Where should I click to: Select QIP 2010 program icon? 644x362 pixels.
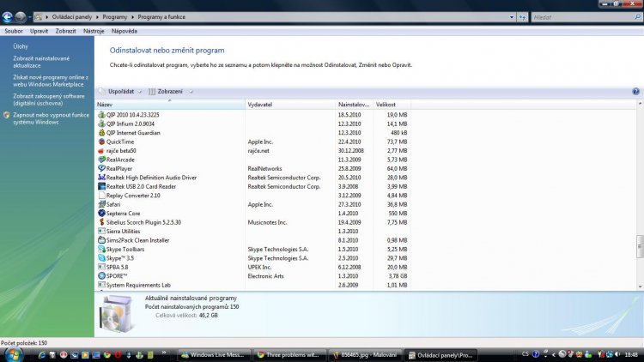(101, 115)
